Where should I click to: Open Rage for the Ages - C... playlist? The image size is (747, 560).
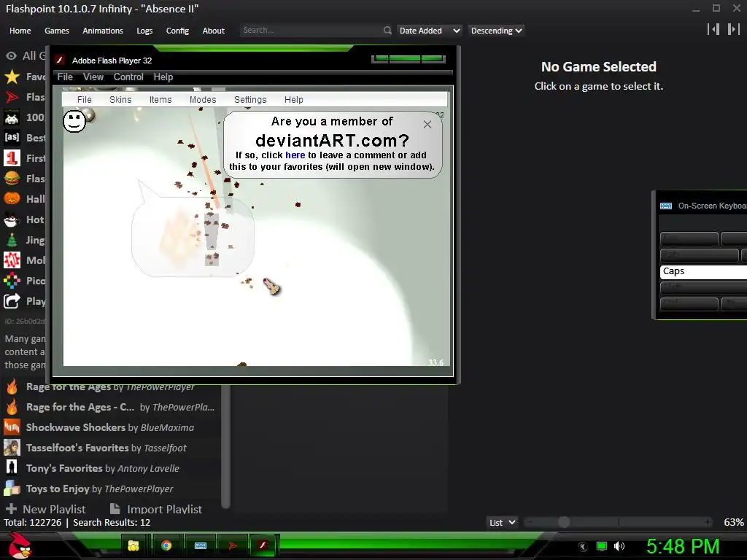point(111,407)
